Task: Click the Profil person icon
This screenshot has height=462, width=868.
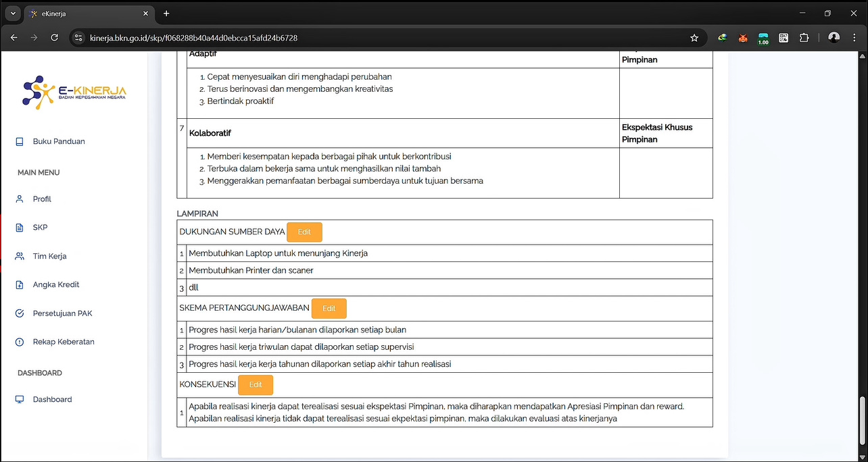Action: 20,199
